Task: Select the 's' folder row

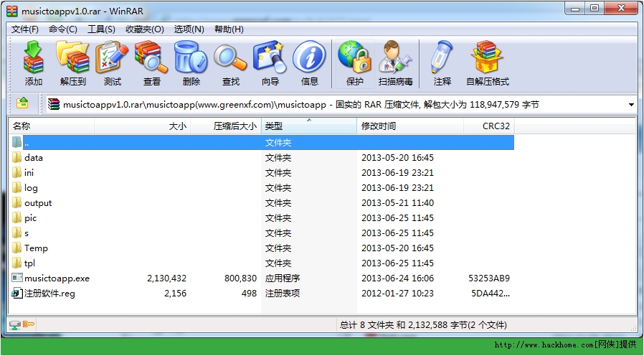Action: pos(262,233)
